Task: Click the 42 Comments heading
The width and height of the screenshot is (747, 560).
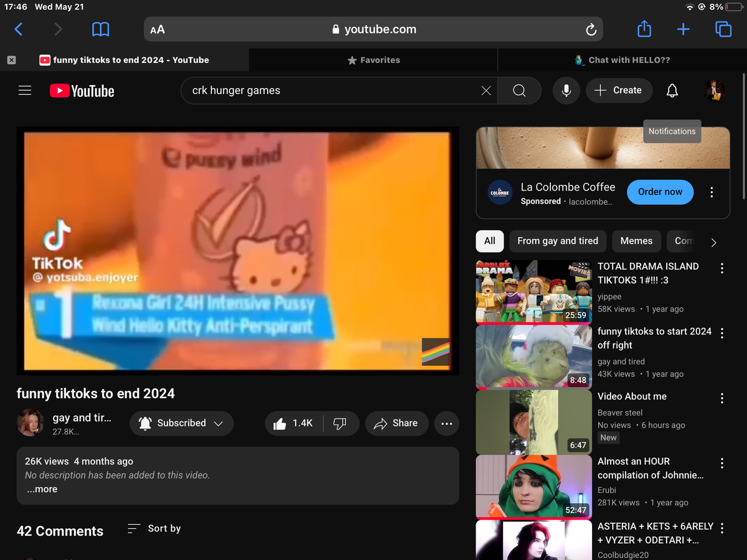Action: 60,531
